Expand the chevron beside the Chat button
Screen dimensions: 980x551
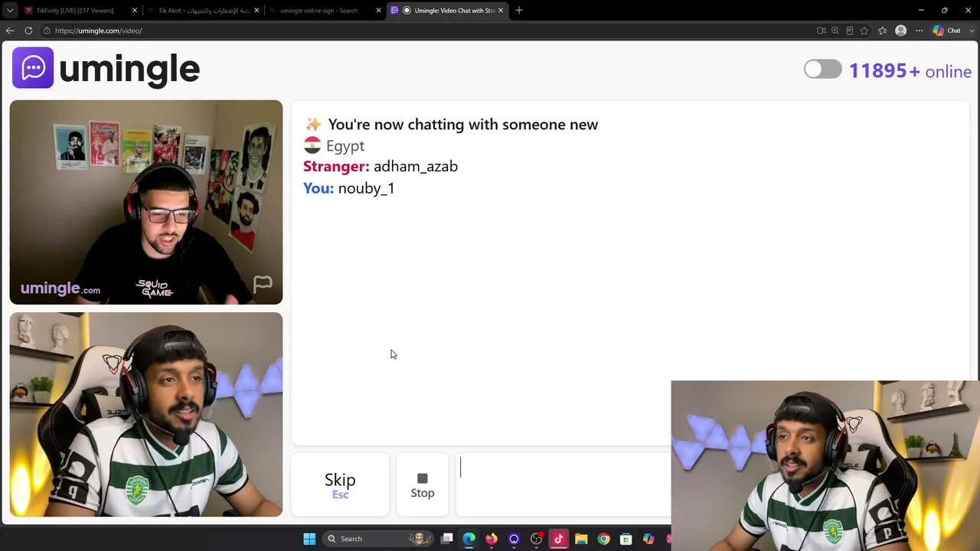point(970,31)
